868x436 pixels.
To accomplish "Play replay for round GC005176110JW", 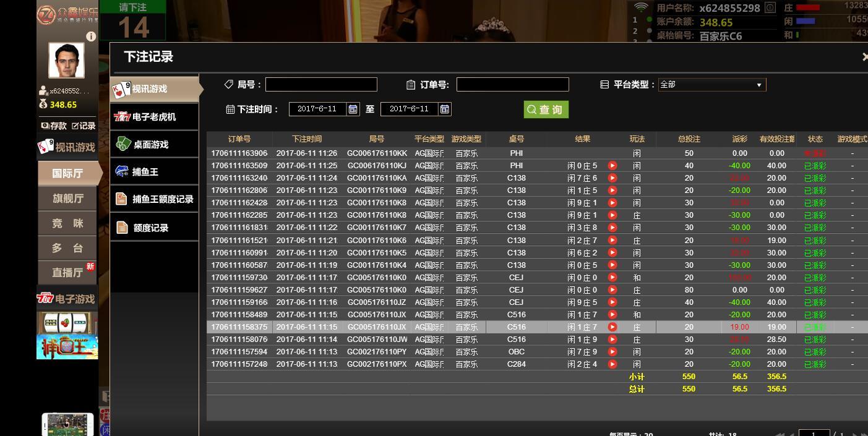I will [x=612, y=339].
